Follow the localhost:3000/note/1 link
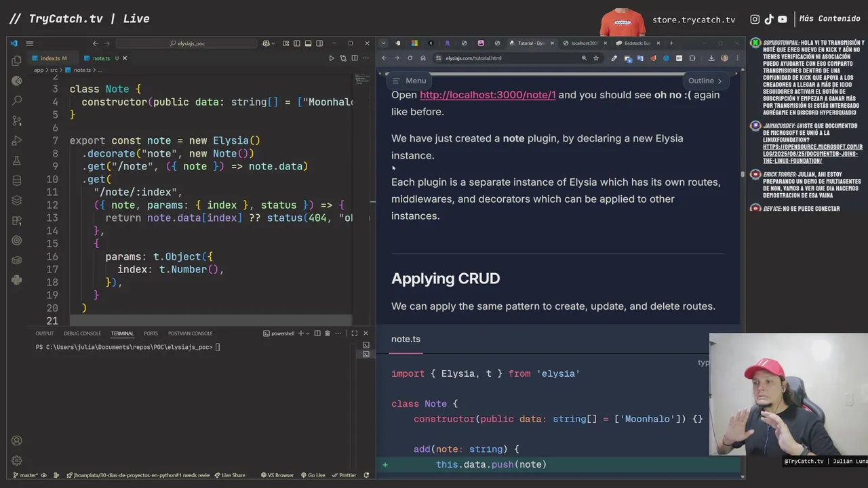The width and height of the screenshot is (868, 488). coord(488,95)
